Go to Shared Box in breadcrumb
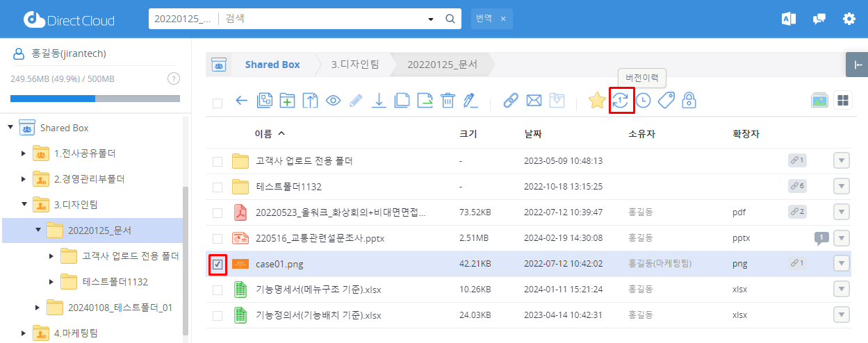This screenshot has width=868, height=343. pos(272,65)
